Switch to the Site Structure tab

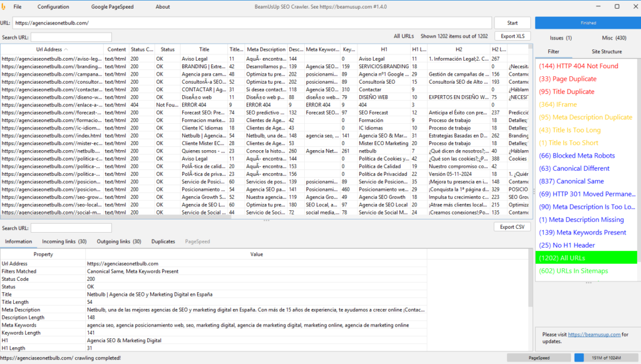click(607, 51)
